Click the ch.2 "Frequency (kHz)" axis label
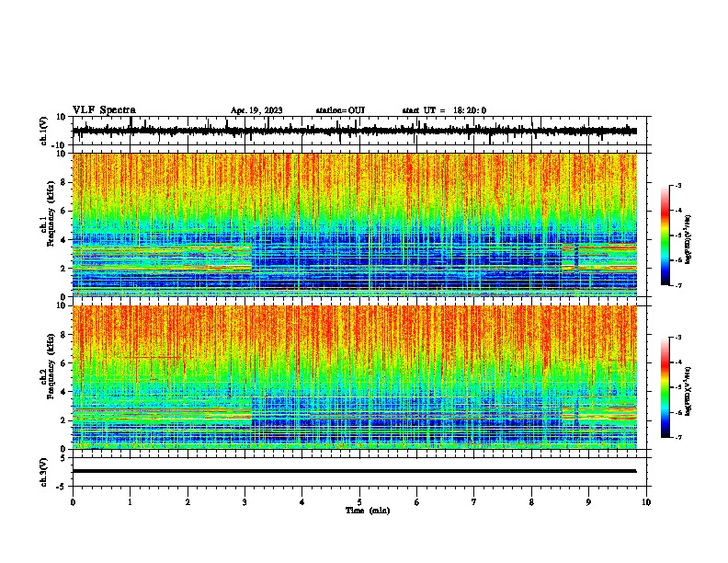The image size is (728, 563). [51, 366]
